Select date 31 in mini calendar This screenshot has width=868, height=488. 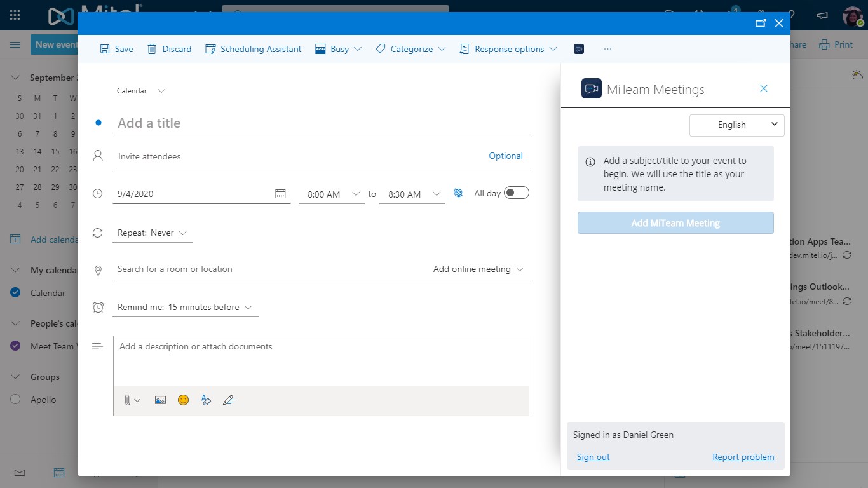[x=37, y=116]
